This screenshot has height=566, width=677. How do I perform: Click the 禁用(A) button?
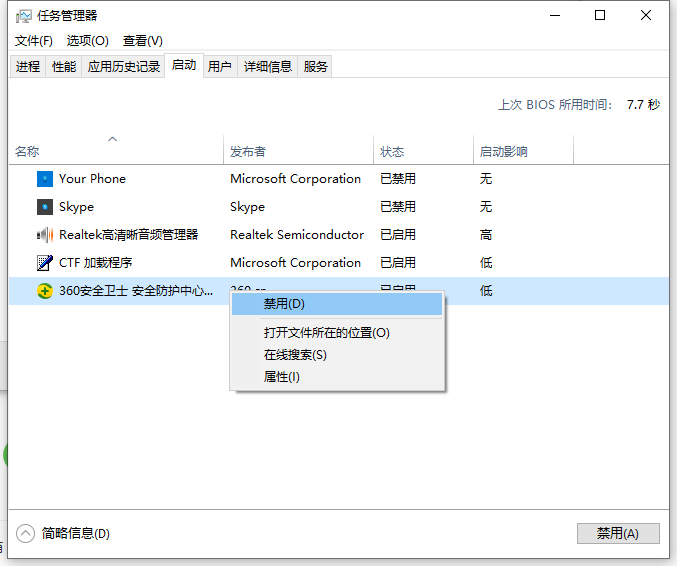(x=618, y=533)
